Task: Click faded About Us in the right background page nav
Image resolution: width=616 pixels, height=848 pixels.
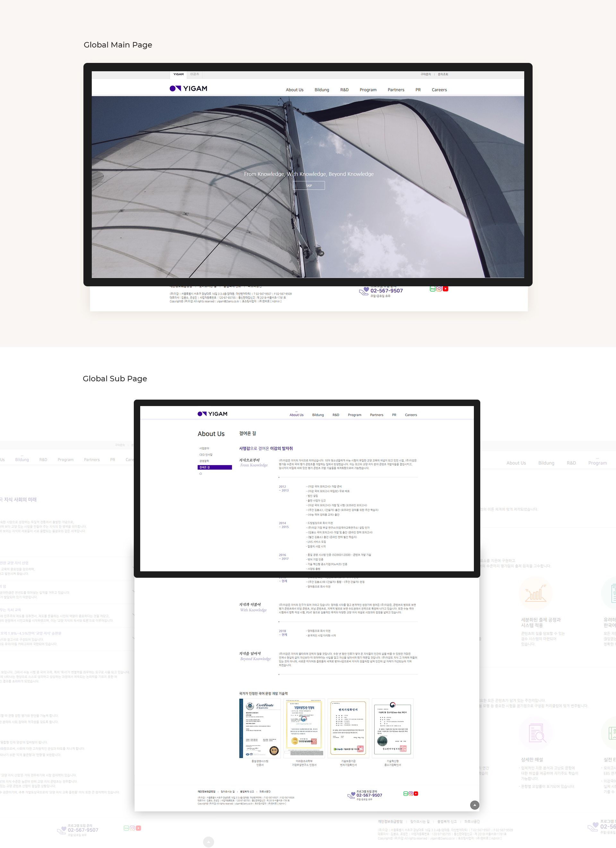Action: [x=516, y=463]
